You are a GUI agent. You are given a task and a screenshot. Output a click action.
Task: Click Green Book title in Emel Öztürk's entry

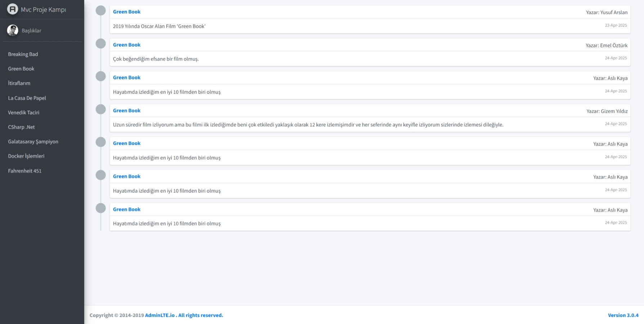(x=127, y=45)
